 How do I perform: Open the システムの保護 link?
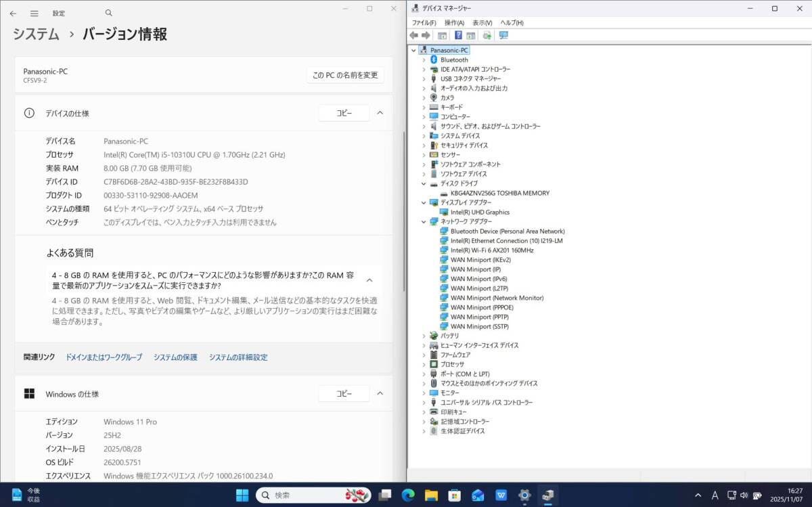(177, 357)
